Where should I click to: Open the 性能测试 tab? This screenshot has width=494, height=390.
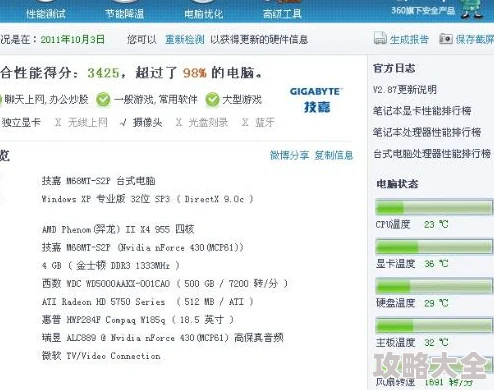pos(46,14)
